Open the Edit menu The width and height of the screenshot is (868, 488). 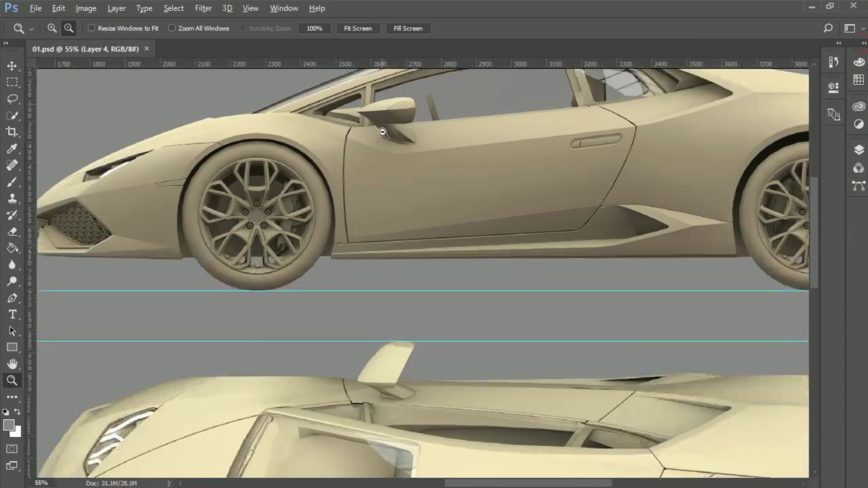click(58, 8)
